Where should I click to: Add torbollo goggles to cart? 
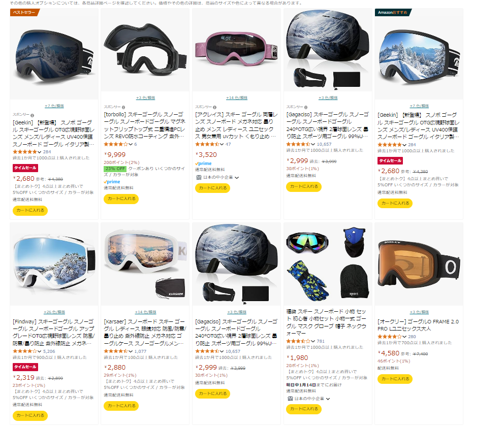point(121,199)
